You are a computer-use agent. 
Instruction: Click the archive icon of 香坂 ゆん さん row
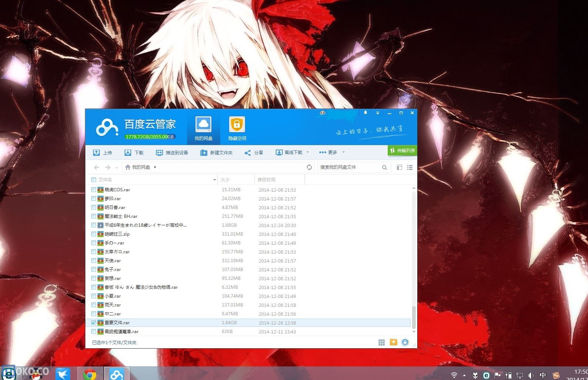(100, 287)
